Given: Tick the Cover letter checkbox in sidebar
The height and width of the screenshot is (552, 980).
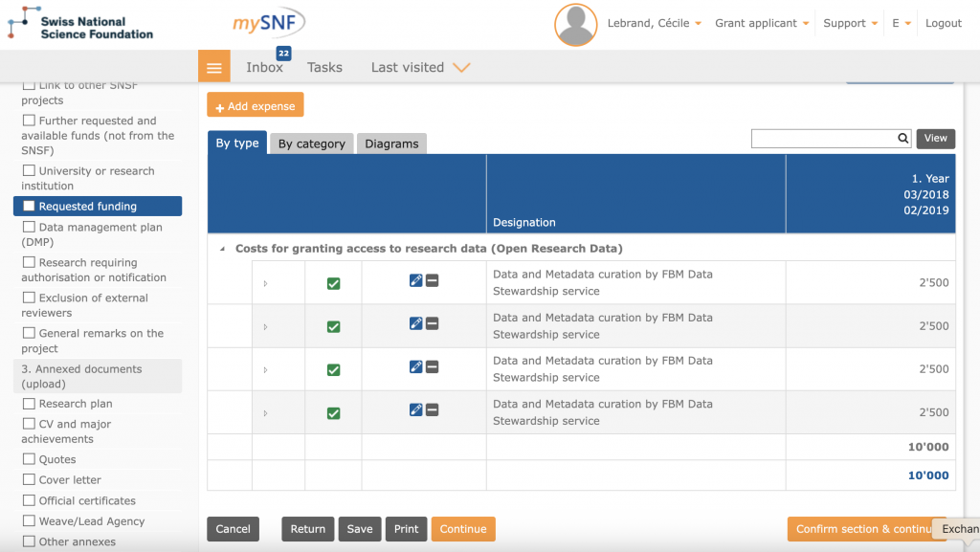Looking at the screenshot, I should point(29,480).
